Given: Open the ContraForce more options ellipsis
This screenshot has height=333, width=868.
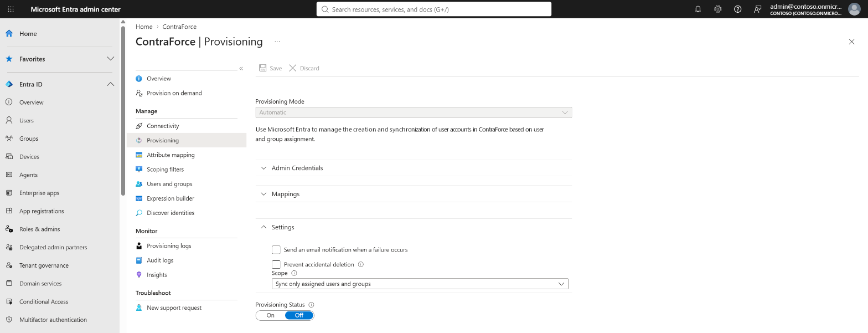Looking at the screenshot, I should (x=277, y=42).
